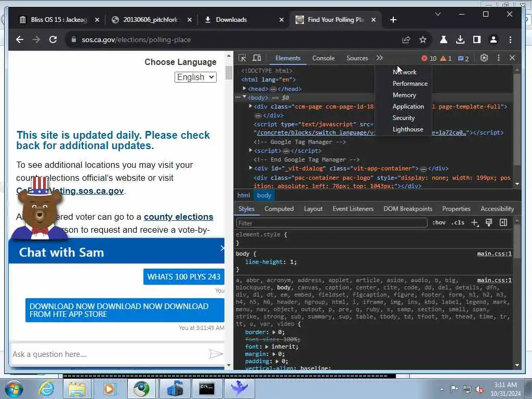This screenshot has width=532, height=399.
Task: Switch to the Sources tab
Action: pyautogui.click(x=357, y=58)
